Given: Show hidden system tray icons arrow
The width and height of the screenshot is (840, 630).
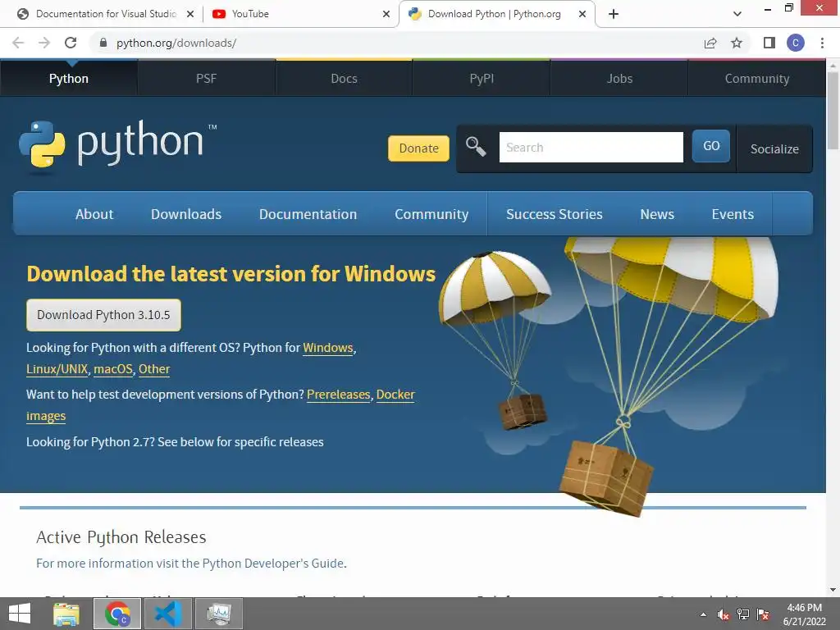Looking at the screenshot, I should click(703, 614).
